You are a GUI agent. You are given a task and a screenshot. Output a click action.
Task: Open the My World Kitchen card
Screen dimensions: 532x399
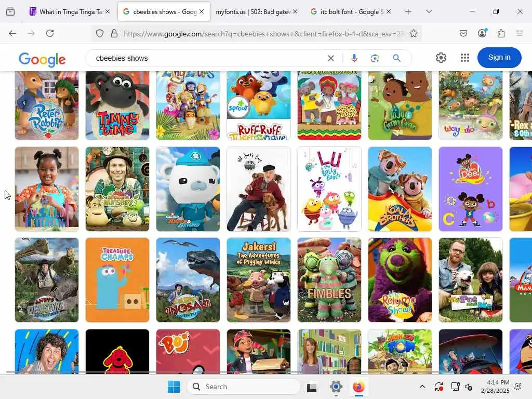pyautogui.click(x=47, y=189)
